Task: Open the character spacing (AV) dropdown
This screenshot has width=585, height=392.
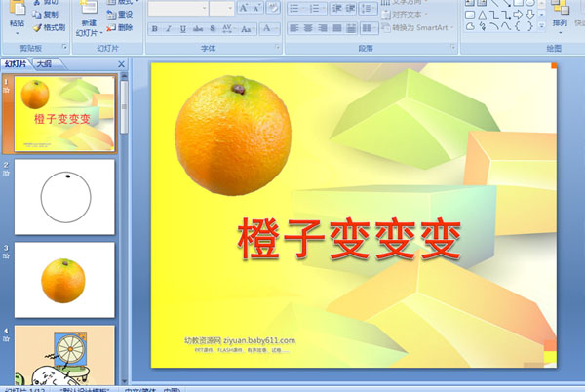Action: 227,28
